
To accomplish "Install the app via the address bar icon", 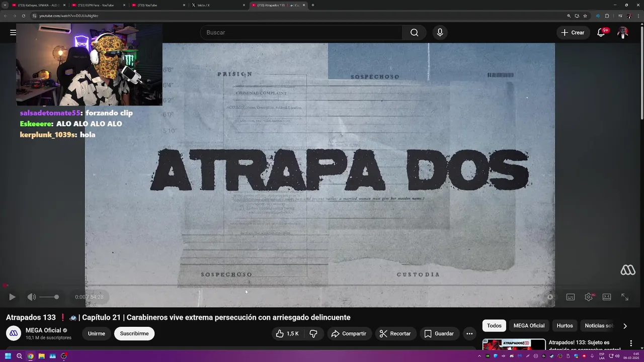I will click(577, 16).
